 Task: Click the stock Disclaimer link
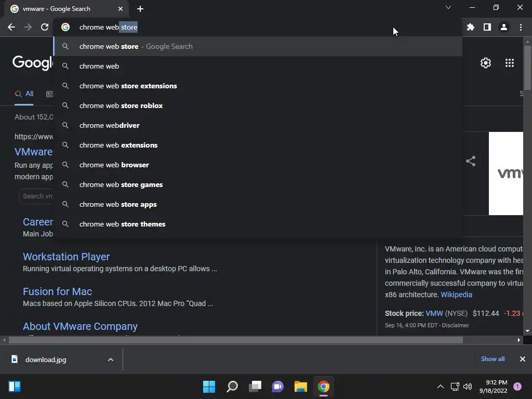[x=455, y=325]
